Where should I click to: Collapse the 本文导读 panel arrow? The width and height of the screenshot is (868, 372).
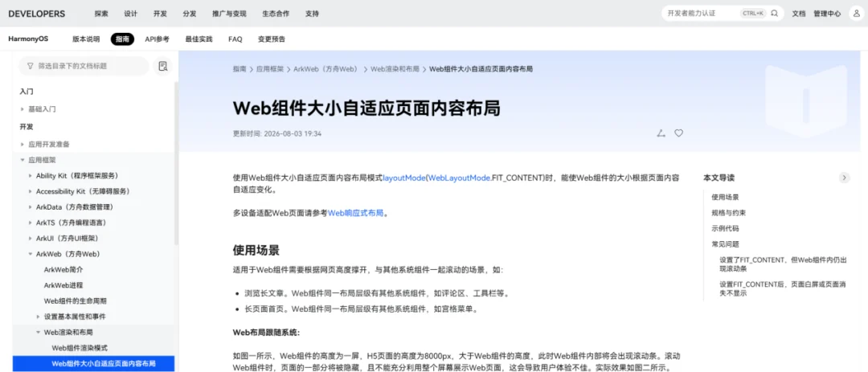[x=844, y=178]
